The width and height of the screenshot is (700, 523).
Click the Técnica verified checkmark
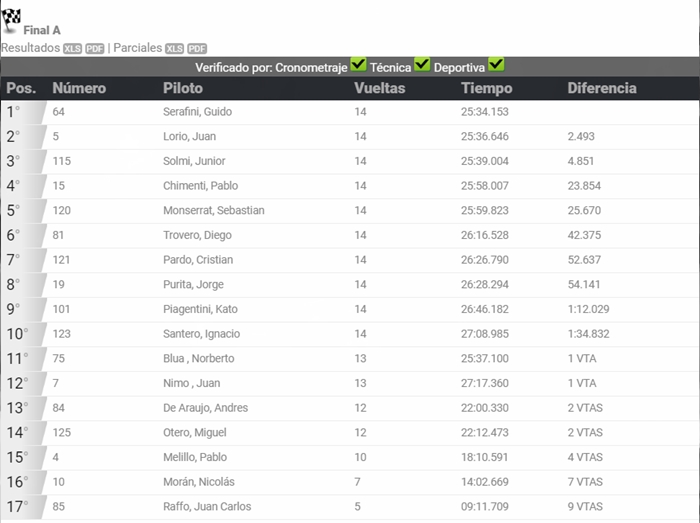(422, 66)
